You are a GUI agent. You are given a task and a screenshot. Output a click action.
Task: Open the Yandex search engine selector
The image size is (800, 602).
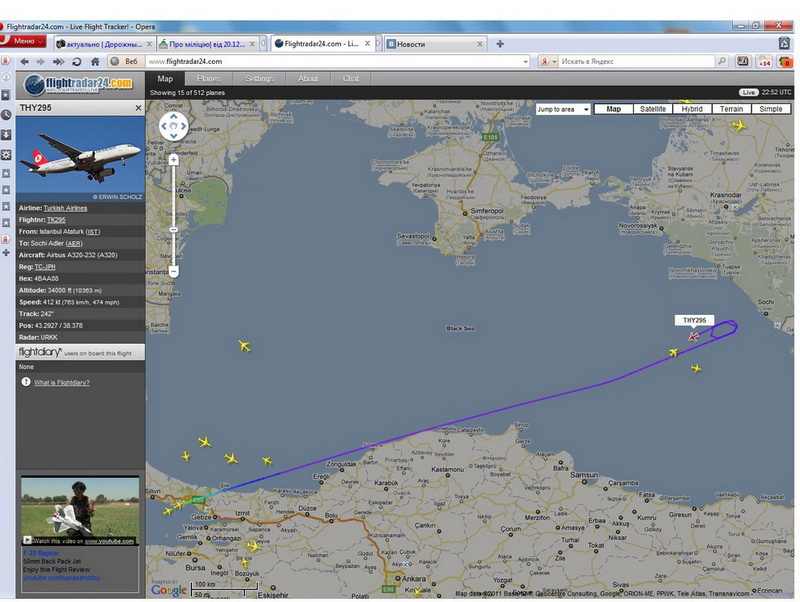pos(548,62)
